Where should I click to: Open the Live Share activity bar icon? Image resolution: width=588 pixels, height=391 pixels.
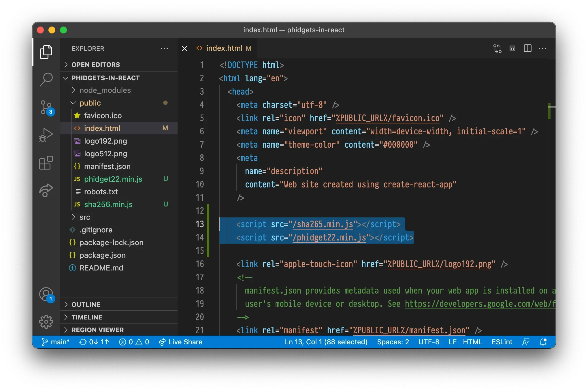[46, 190]
